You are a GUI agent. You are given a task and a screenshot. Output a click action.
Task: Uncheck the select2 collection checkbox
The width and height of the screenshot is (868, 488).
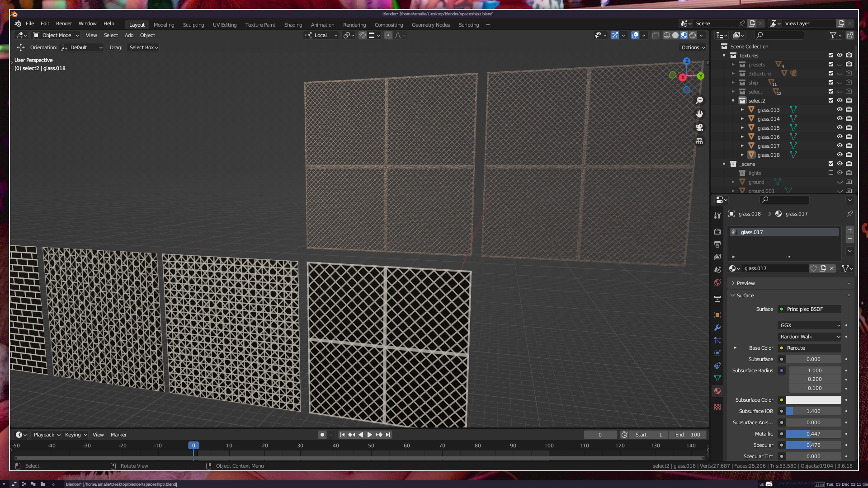[831, 100]
